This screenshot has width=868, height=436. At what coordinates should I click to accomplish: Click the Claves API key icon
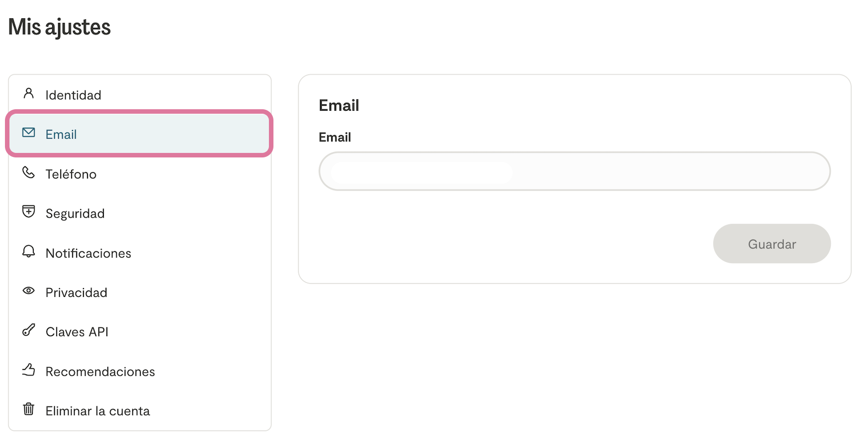pos(29,330)
